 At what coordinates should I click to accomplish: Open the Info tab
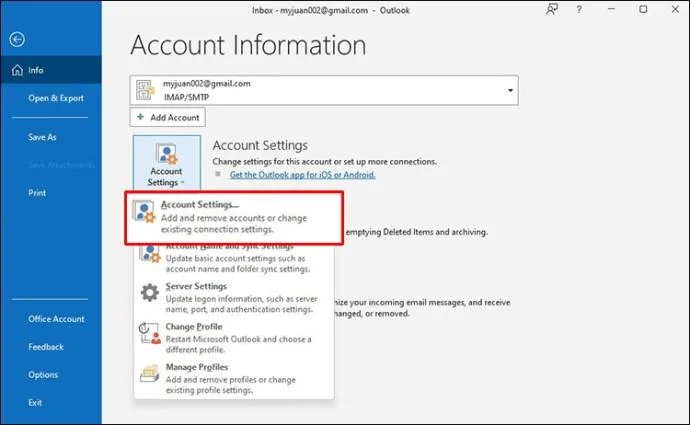(51, 70)
